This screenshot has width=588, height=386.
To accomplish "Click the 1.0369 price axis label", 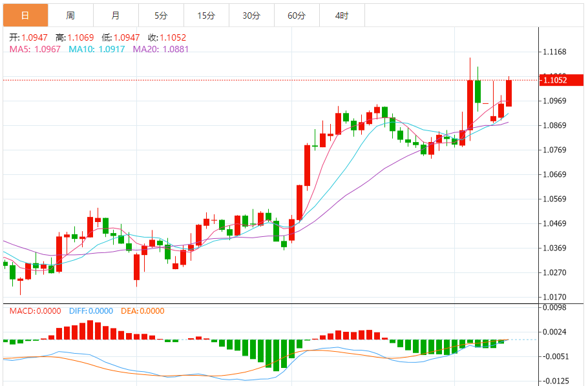I will (554, 248).
